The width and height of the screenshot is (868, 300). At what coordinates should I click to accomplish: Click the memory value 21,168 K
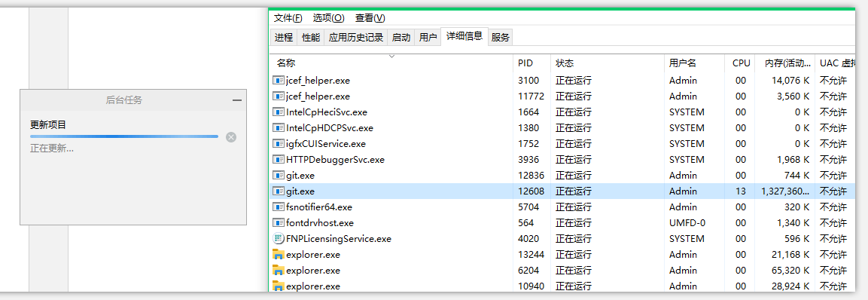[x=790, y=255]
